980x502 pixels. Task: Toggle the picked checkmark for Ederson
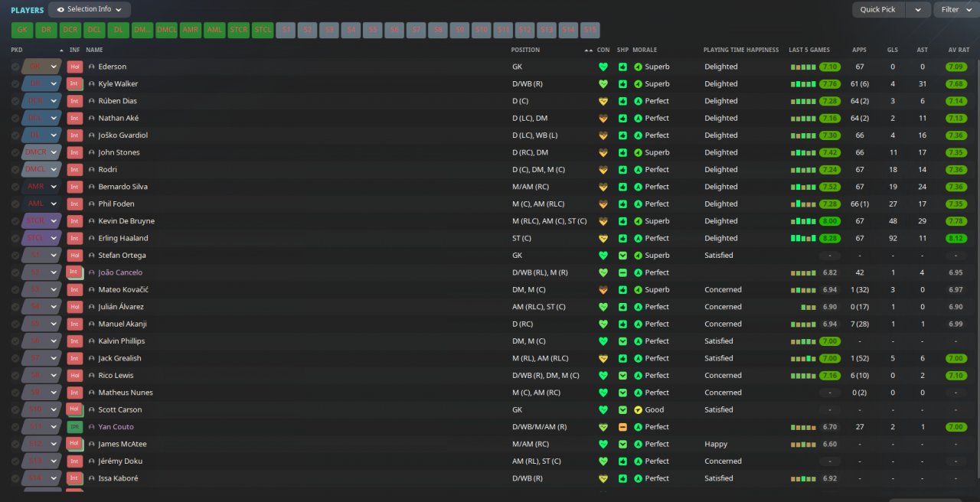(x=15, y=67)
